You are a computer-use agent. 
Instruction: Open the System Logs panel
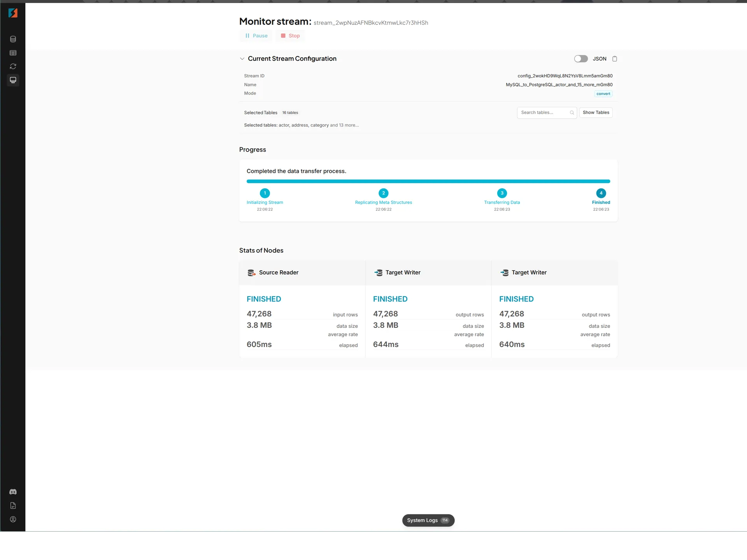click(428, 520)
